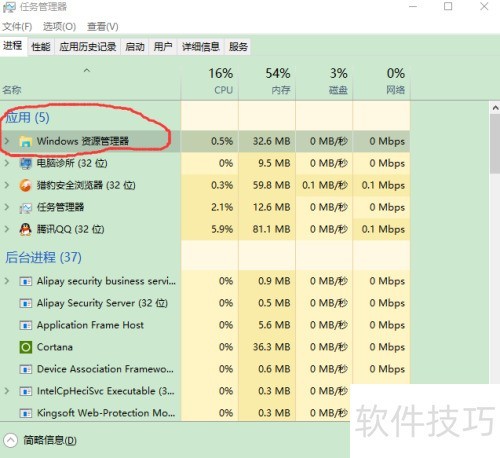The width and height of the screenshot is (500, 458).
Task: Switch to the 服务 tab
Action: [x=238, y=47]
